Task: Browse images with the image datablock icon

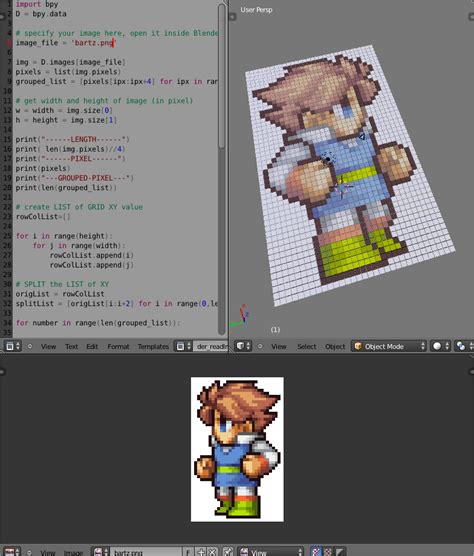Action: tap(100, 552)
